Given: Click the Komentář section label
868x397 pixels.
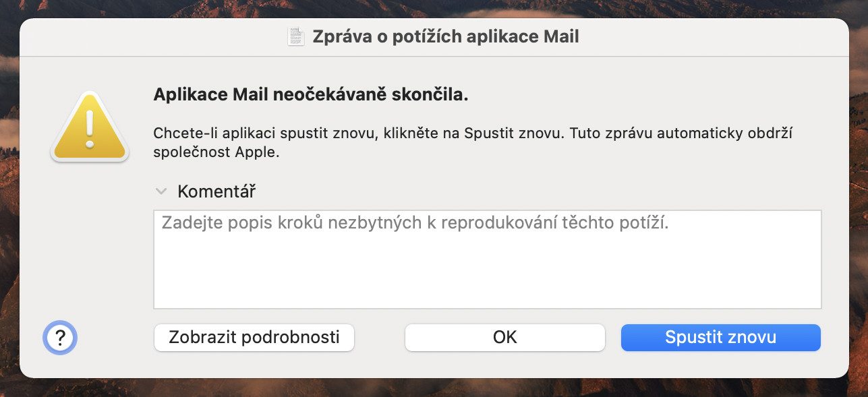Looking at the screenshot, I should [x=216, y=191].
